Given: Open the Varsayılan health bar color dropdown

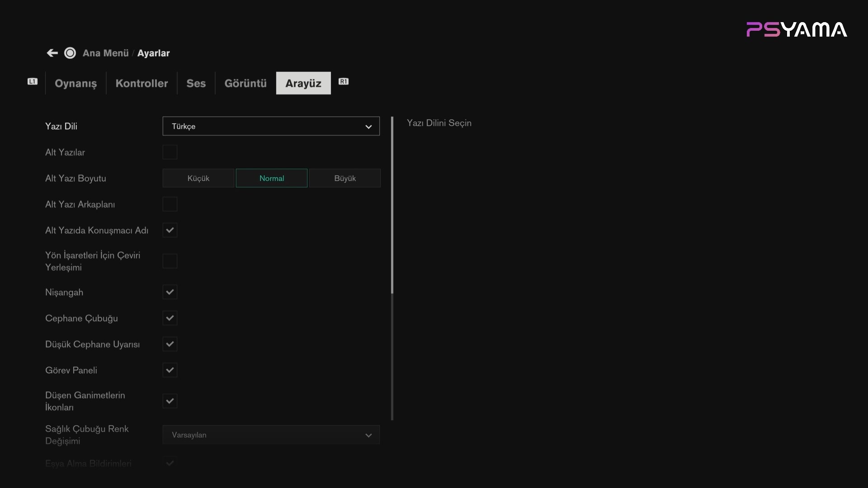Looking at the screenshot, I should pyautogui.click(x=271, y=435).
